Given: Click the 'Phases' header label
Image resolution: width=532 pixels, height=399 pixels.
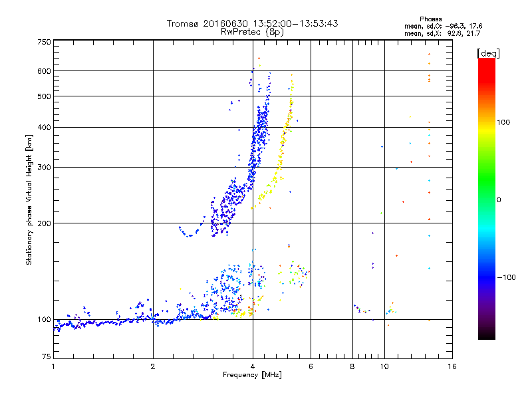Looking at the screenshot, I should tap(430, 19).
